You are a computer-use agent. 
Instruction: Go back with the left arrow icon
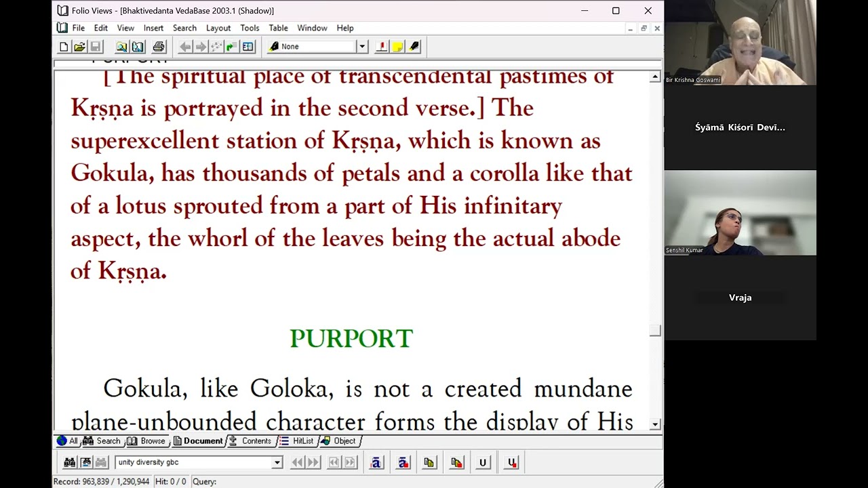184,47
